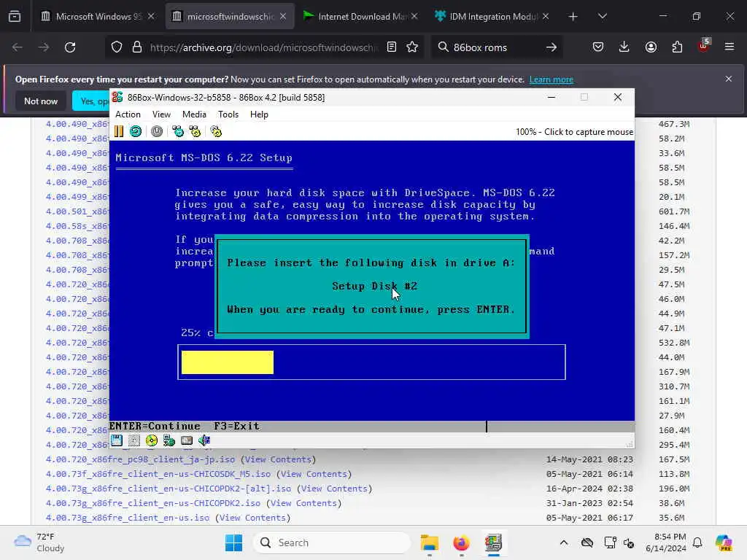Image resolution: width=747 pixels, height=560 pixels.
Task: Open 4.00.73g CHICOPDK2-[alt].iso link
Action: [x=169, y=489]
